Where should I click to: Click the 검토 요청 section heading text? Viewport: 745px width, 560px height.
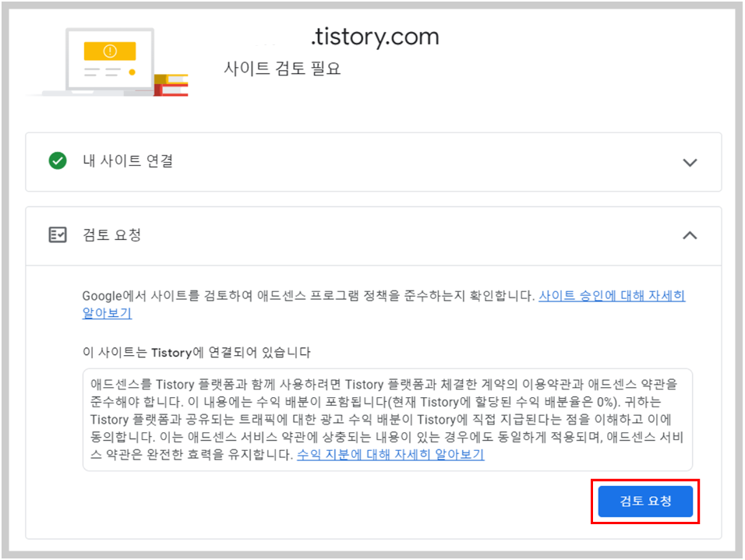pyautogui.click(x=111, y=234)
